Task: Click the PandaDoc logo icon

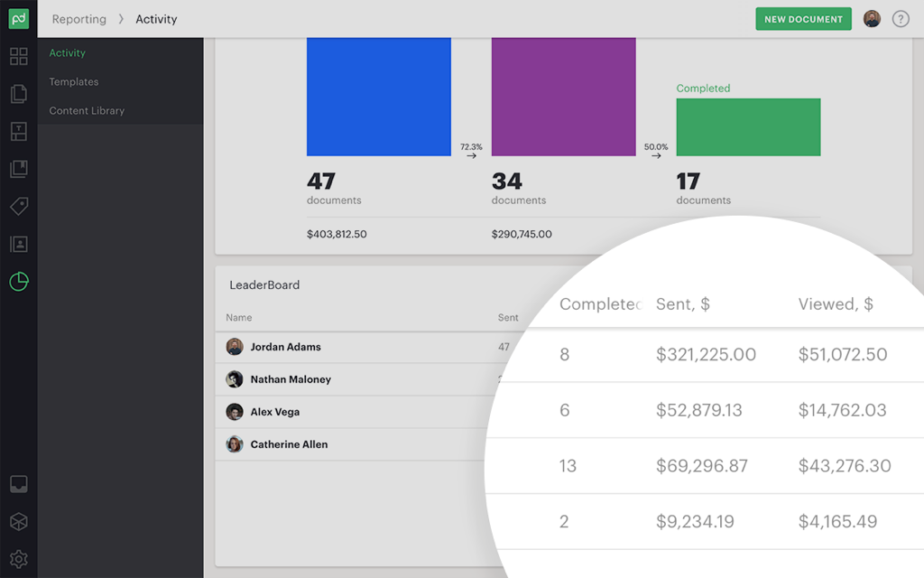Action: click(18, 19)
